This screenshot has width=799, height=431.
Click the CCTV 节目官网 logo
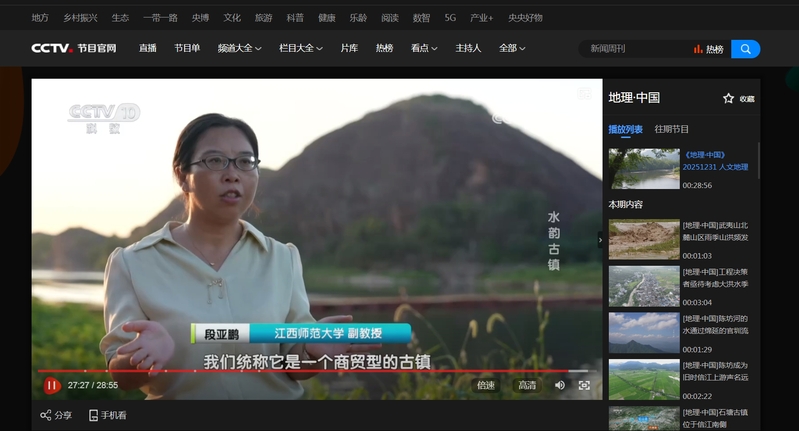tap(73, 48)
